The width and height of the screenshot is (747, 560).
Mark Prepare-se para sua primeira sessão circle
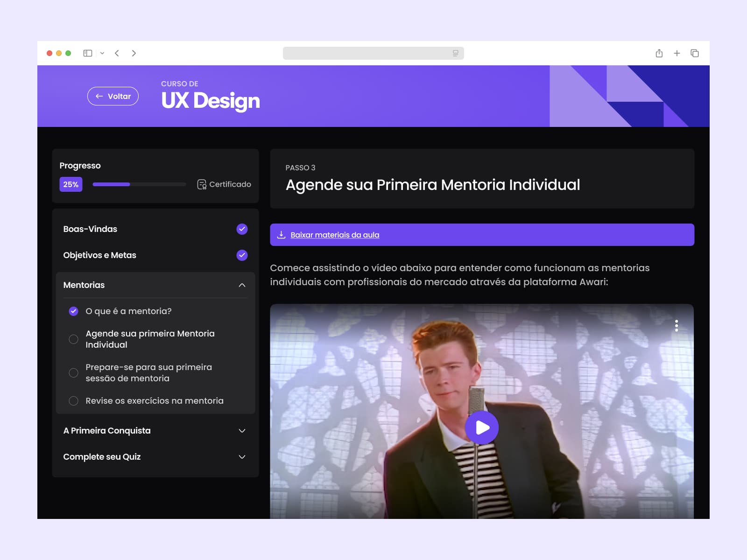74,373
